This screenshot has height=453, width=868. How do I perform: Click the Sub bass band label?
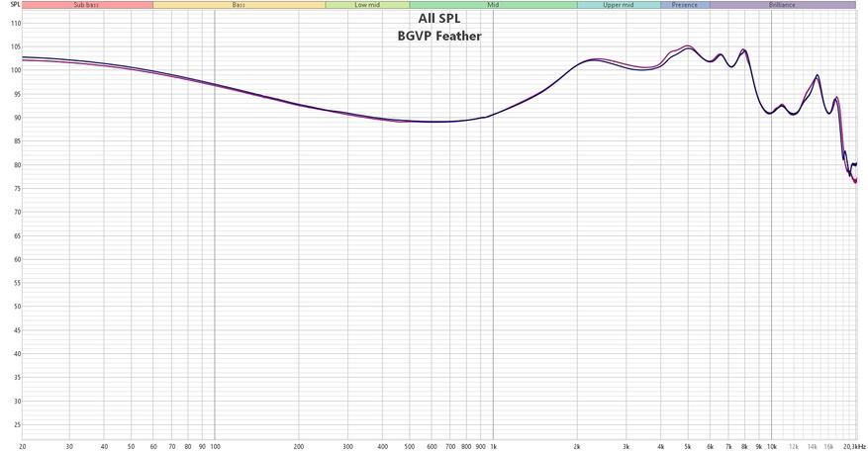point(86,5)
